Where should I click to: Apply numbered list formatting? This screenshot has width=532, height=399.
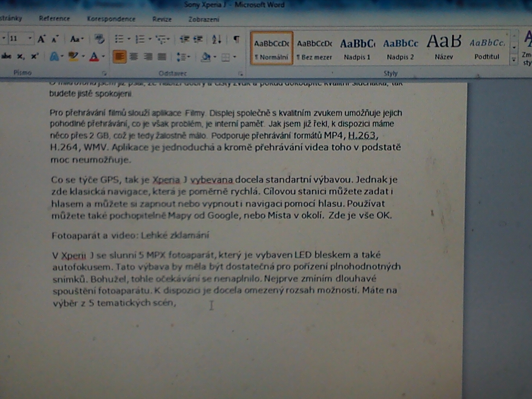(140, 39)
